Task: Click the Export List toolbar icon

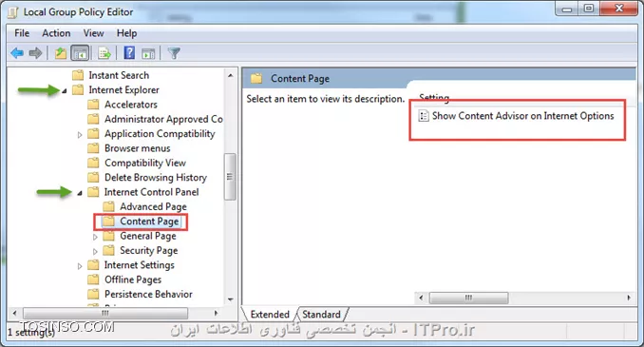Action: click(x=104, y=53)
